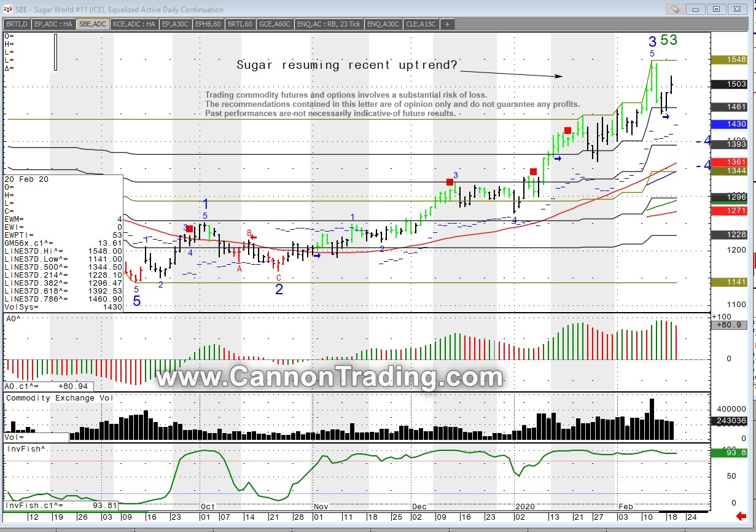Click the red arrow at bottom right
Image resolution: width=756 pixels, height=532 pixels.
tap(741, 516)
